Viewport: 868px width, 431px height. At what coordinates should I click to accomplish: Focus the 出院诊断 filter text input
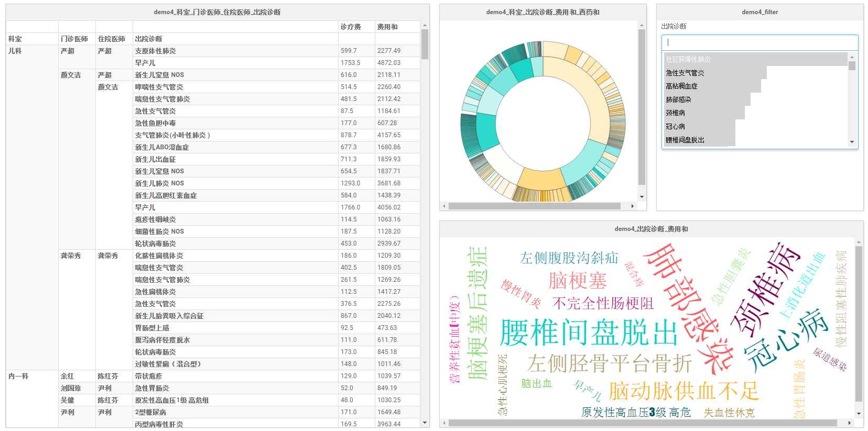759,42
